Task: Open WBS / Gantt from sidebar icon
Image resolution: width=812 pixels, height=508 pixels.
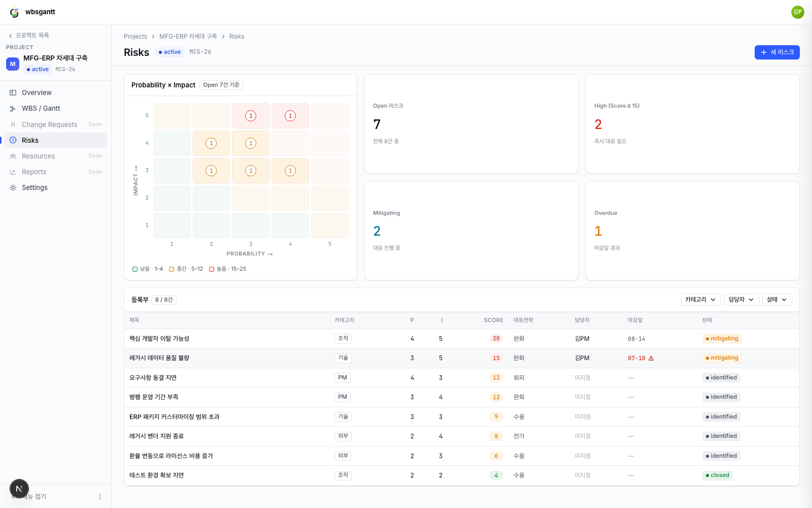Action: [13, 108]
